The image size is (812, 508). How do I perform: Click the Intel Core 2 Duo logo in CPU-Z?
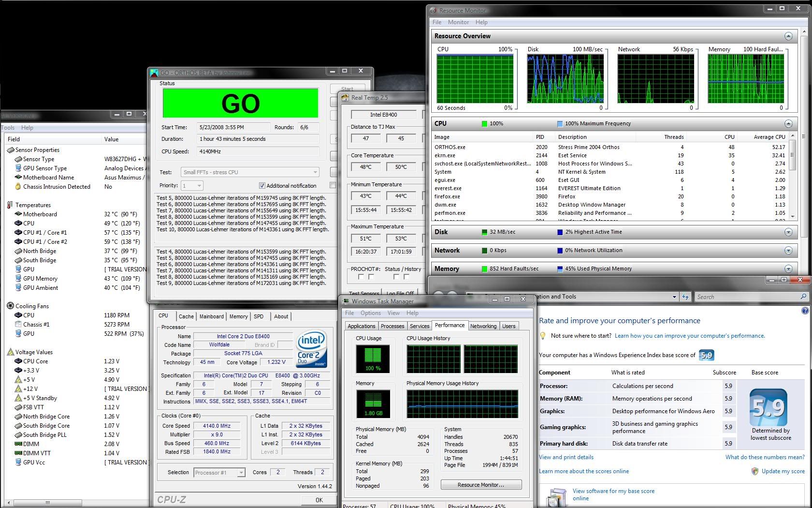[x=312, y=348]
